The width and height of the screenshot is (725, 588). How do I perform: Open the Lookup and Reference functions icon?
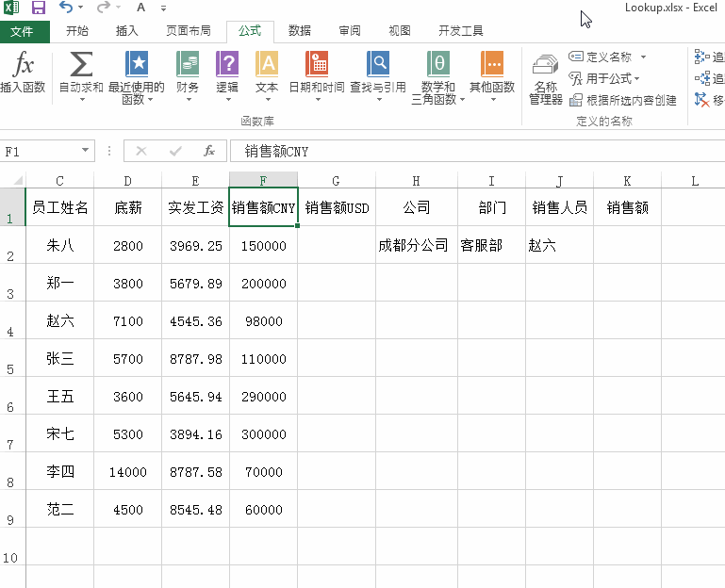click(x=378, y=64)
